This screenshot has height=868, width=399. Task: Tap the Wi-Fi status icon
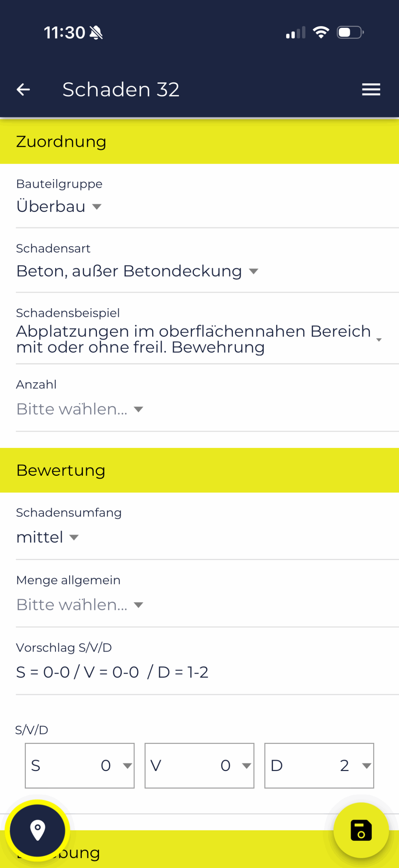tap(321, 32)
